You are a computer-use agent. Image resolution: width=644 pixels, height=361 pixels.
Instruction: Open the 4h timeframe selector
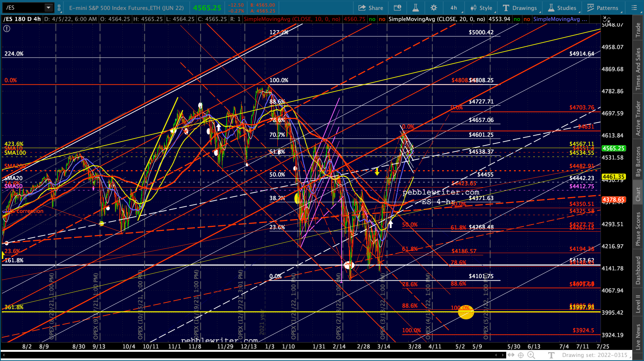click(454, 8)
